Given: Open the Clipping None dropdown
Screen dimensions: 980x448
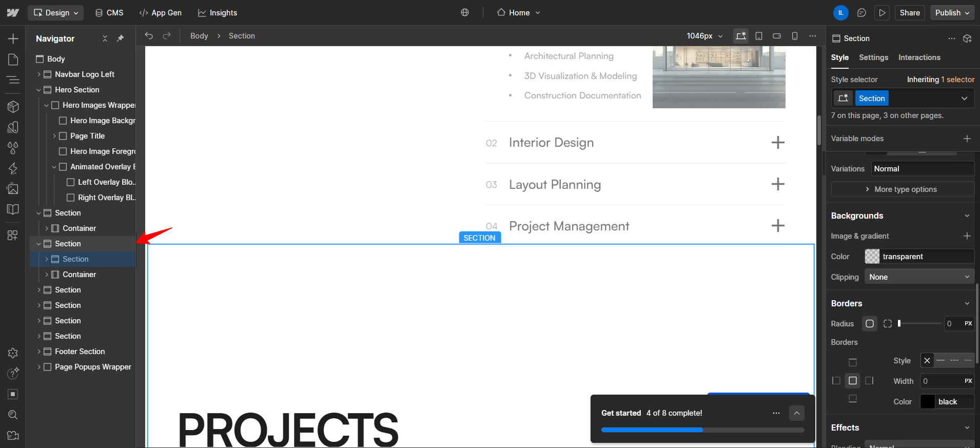Looking at the screenshot, I should 919,277.
